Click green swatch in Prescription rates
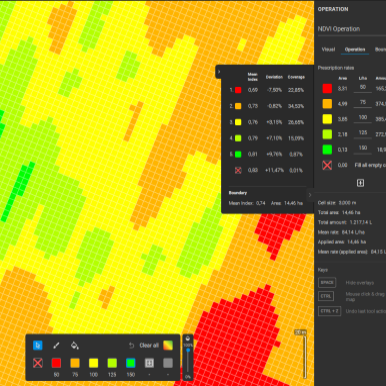The height and width of the screenshot is (386, 386). click(327, 150)
